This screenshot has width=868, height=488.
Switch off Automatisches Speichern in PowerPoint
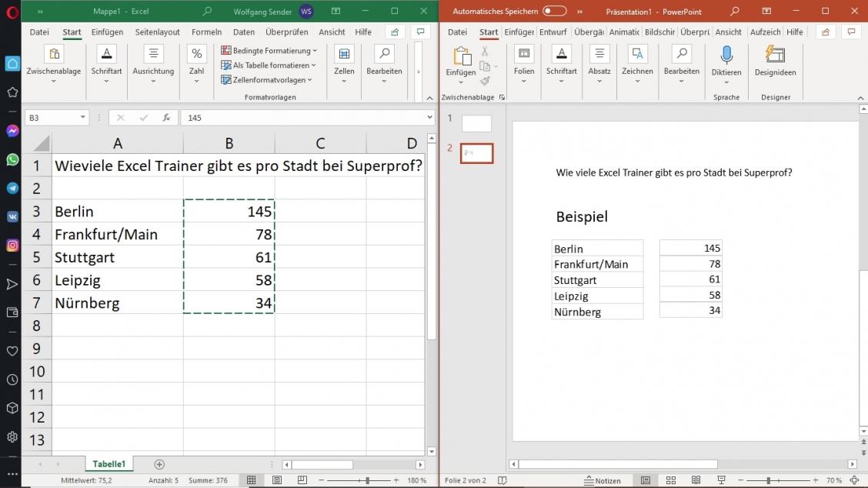[x=554, y=12]
